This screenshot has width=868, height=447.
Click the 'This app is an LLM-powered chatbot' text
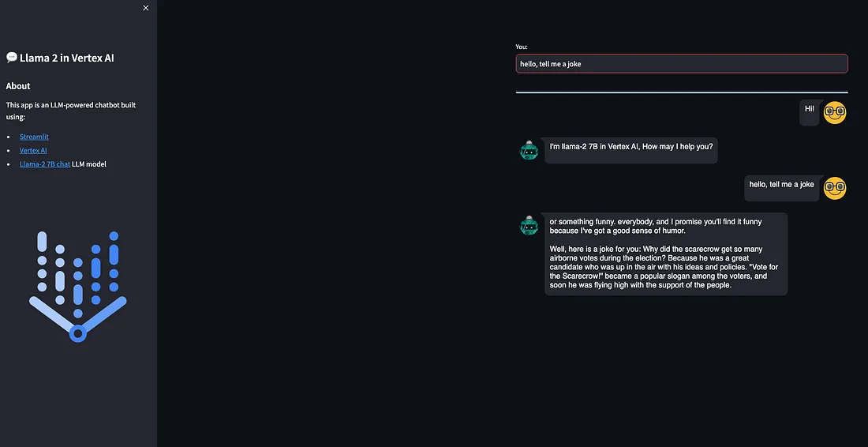(71, 111)
